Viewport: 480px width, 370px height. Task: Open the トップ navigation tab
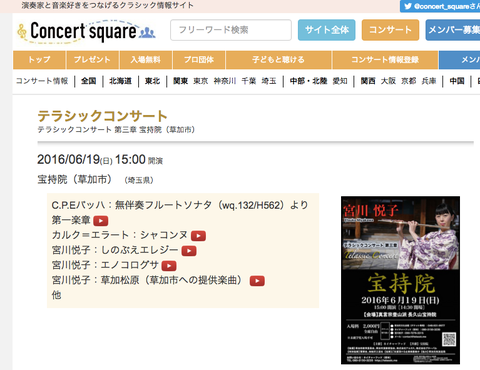(x=39, y=60)
